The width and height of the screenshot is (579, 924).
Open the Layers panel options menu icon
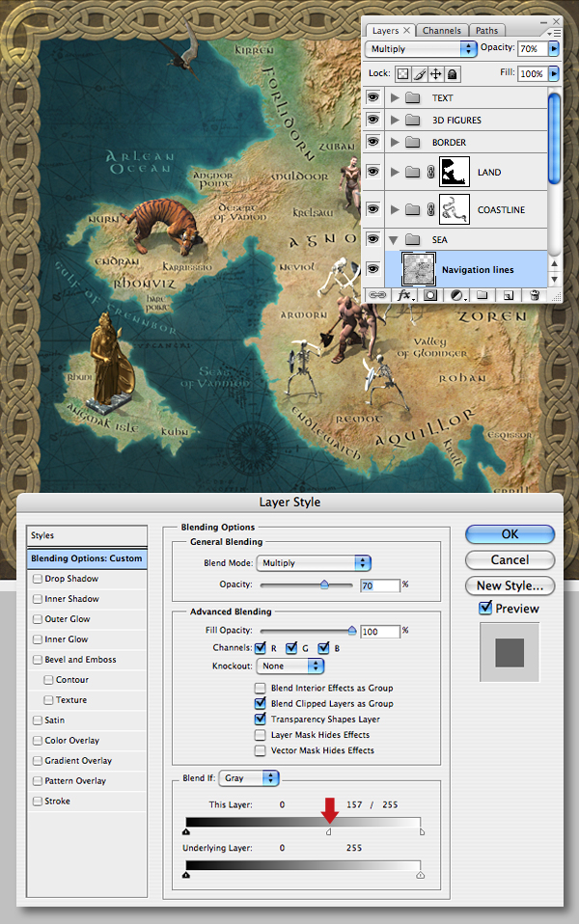point(555,33)
